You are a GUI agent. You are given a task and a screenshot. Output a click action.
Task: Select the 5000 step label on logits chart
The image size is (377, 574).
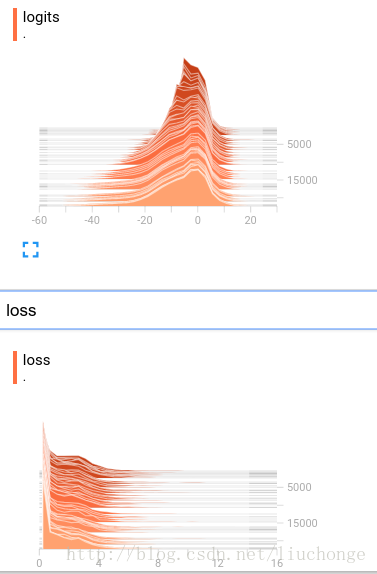click(299, 144)
